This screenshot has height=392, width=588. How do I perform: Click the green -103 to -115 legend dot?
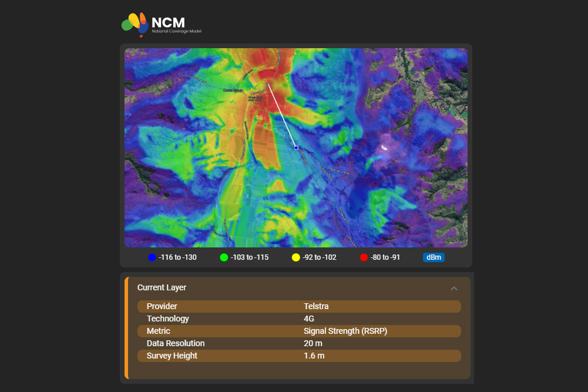pos(224,257)
